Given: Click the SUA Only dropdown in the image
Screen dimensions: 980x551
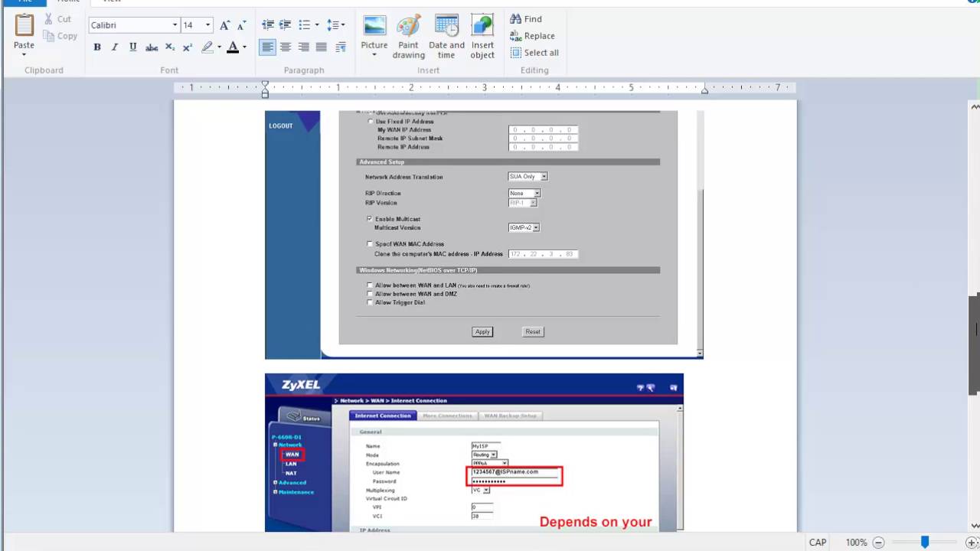Looking at the screenshot, I should 528,177.
